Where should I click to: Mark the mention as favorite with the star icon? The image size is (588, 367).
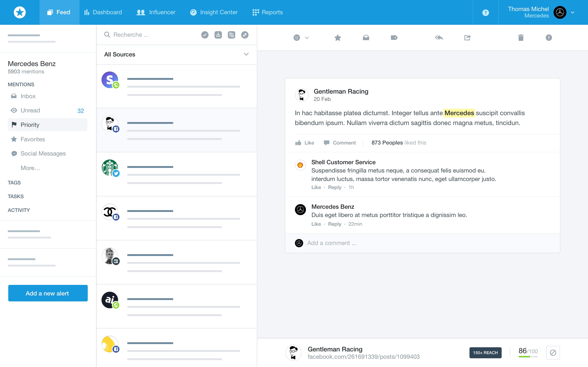tap(338, 38)
